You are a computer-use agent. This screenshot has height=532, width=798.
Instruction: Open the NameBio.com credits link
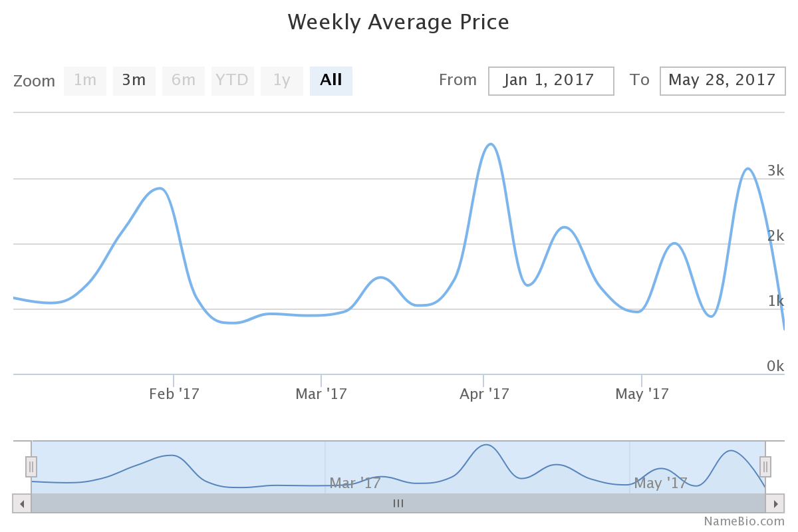(744, 521)
